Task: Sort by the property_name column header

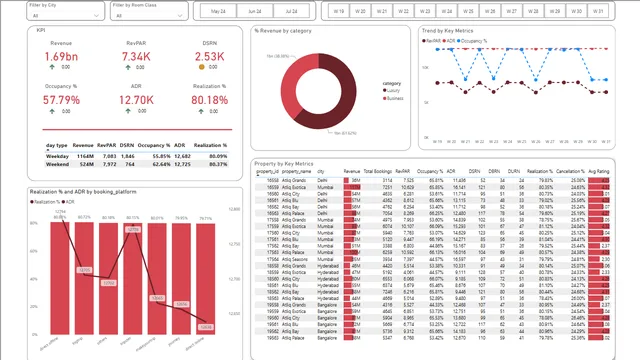Action: [296, 171]
